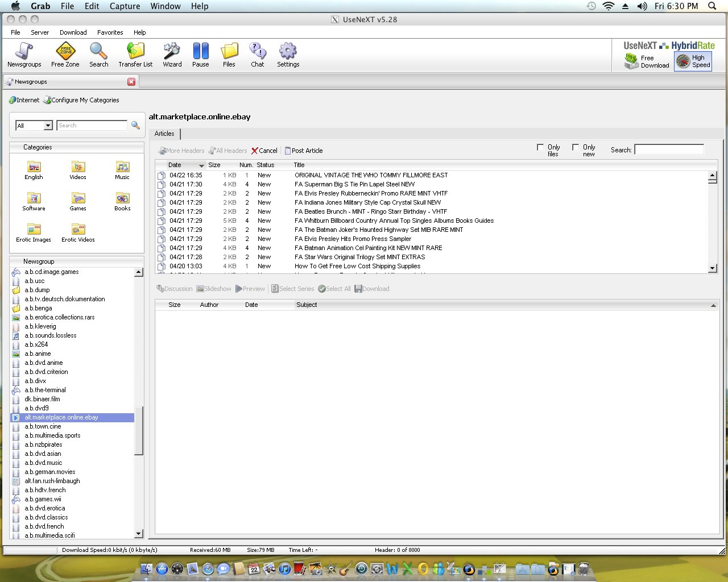Viewport: 728px width, 582px height.
Task: Open the Settings gear toolbar icon
Action: [x=288, y=51]
